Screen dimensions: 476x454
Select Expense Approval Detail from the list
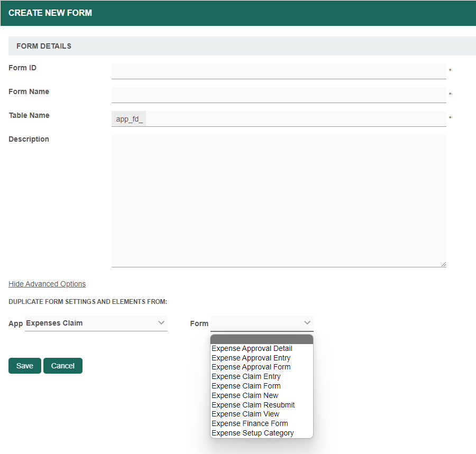(252, 348)
